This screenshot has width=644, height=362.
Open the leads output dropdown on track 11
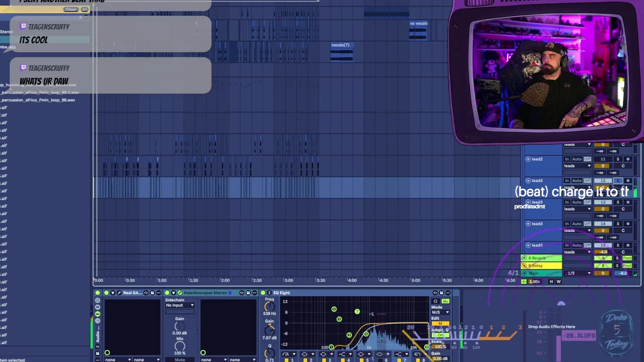[577, 166]
